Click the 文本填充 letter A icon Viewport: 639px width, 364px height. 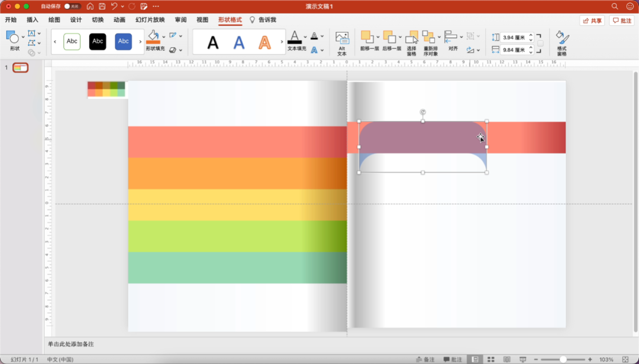tap(294, 37)
